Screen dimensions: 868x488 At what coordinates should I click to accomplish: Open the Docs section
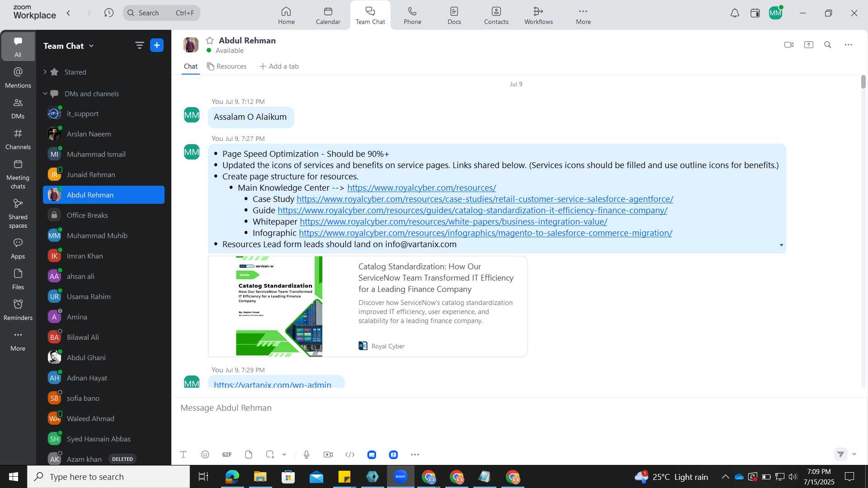[454, 15]
